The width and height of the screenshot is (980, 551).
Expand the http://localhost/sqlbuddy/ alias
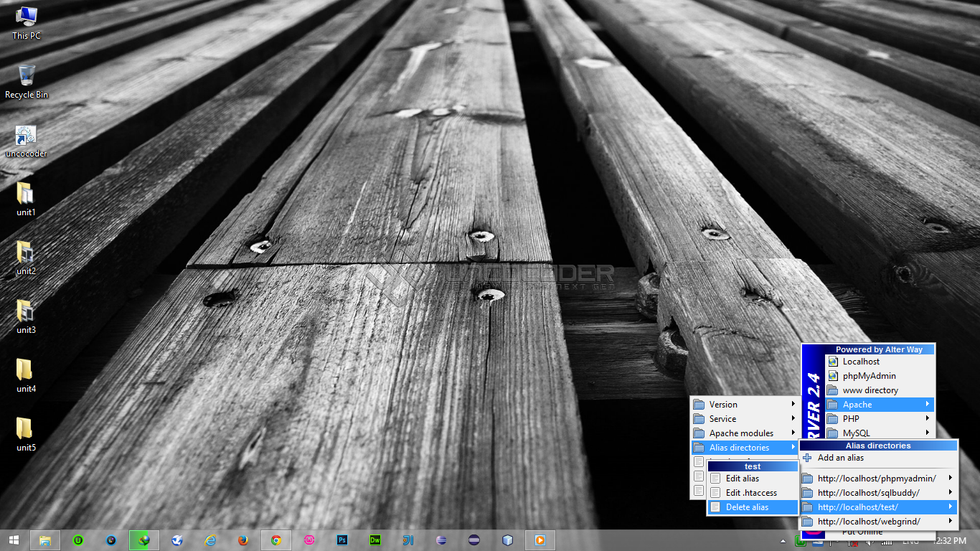click(879, 493)
